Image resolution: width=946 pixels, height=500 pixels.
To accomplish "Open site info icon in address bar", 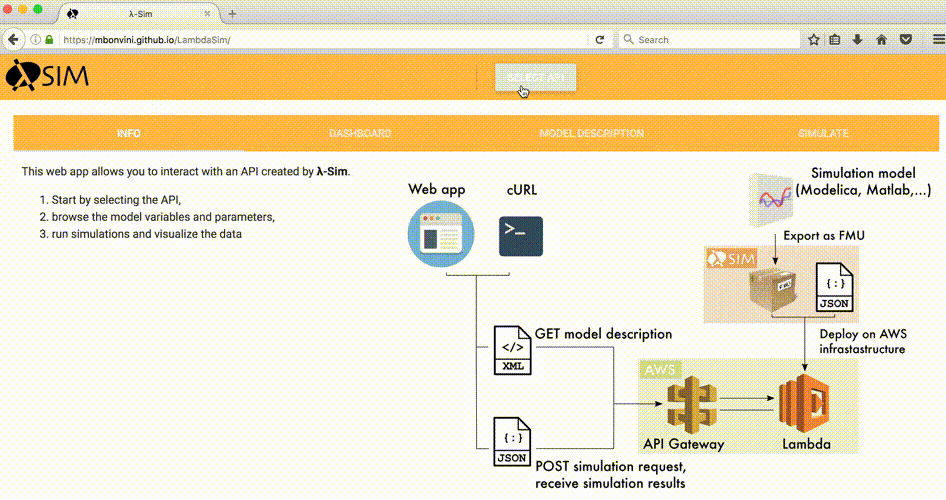I will pos(36,40).
